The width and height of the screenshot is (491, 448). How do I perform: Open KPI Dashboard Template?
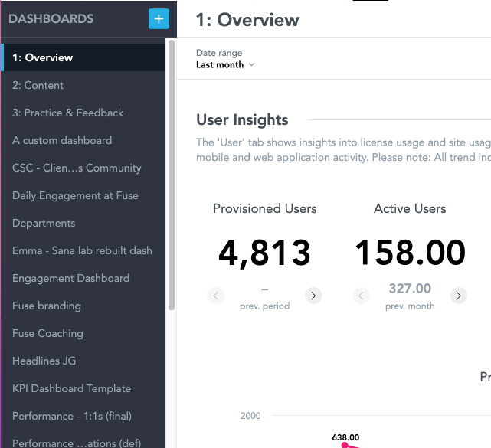[x=71, y=388]
